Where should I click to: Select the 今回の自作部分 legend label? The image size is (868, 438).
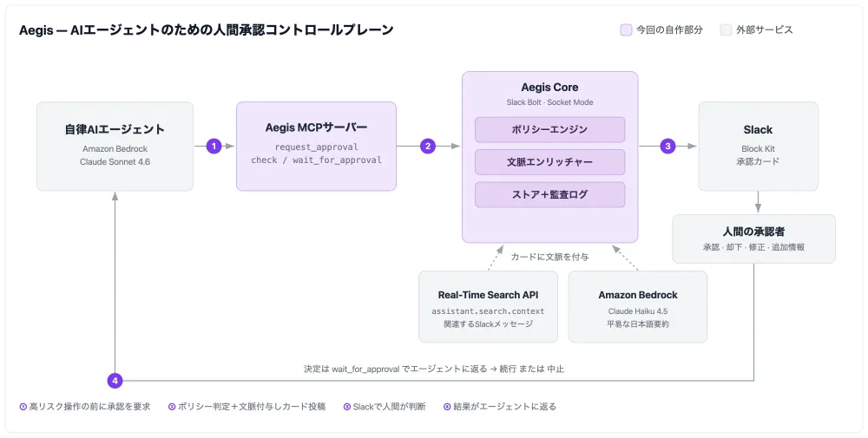669,29
